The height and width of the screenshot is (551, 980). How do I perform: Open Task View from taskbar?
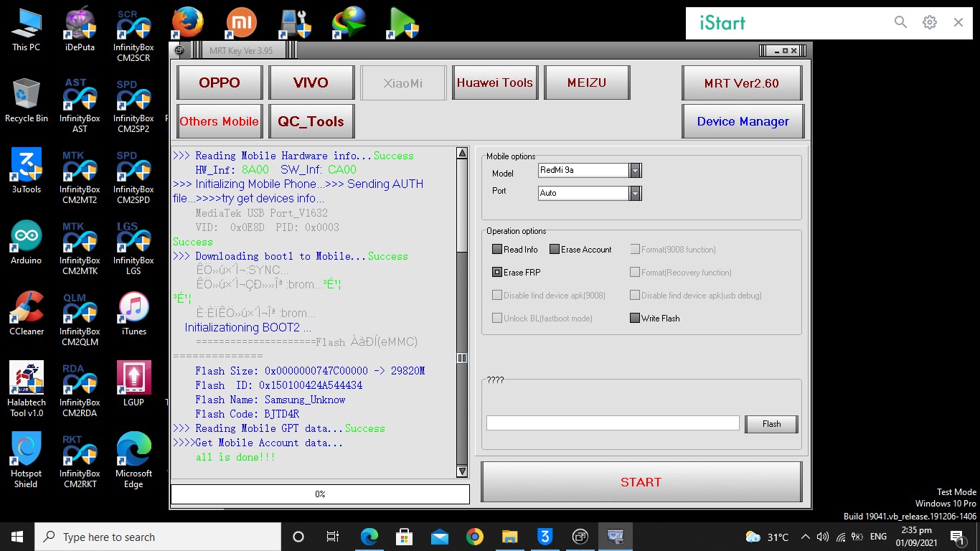[333, 537]
